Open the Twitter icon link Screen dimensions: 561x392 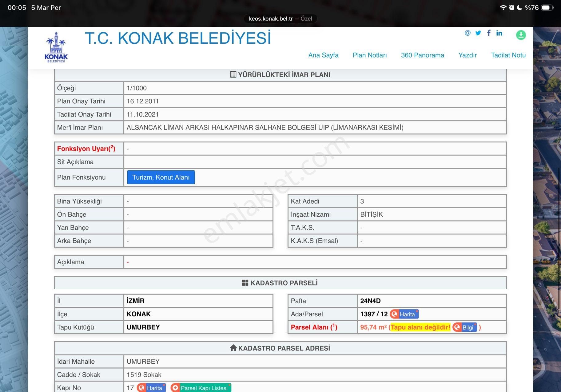(x=478, y=33)
